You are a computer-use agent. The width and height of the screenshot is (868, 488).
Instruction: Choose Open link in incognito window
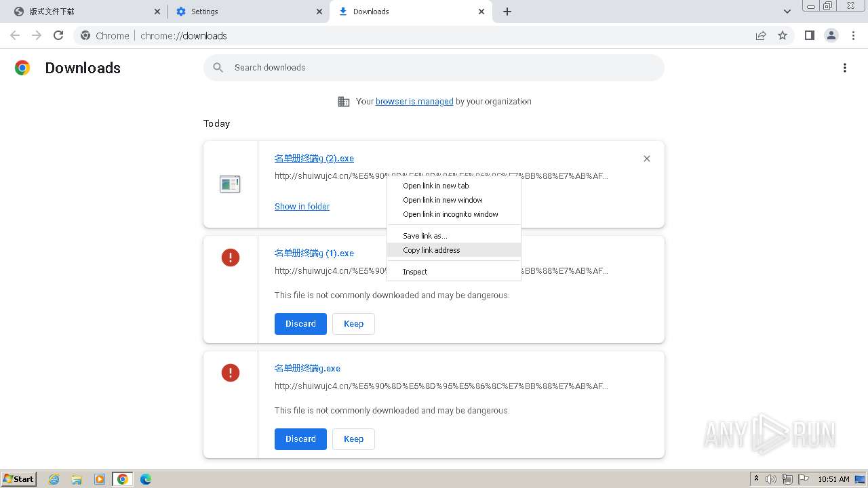tap(450, 214)
